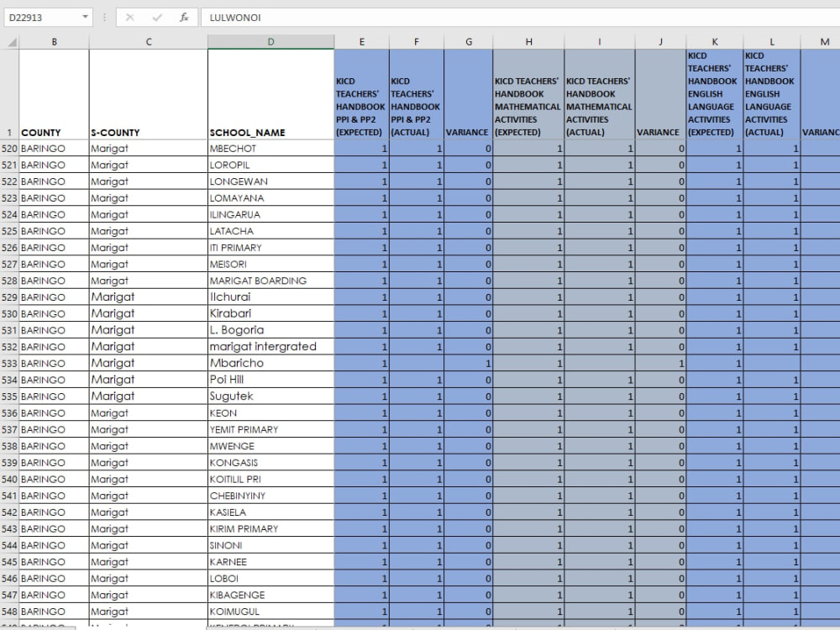Select column B header

pos(54,42)
